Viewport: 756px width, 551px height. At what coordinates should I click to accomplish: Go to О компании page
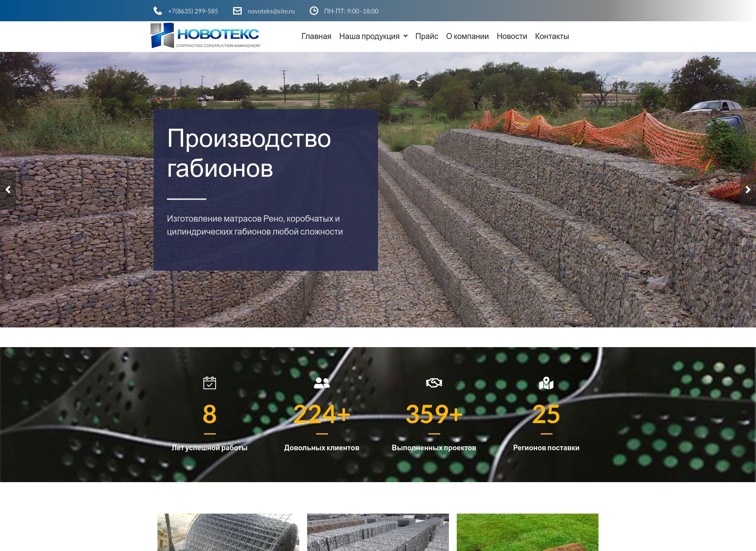[467, 36]
